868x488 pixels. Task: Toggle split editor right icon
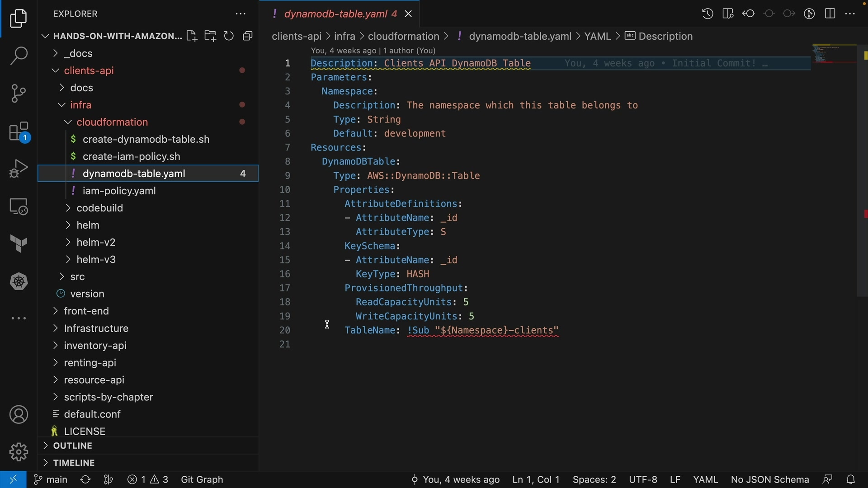coord(830,14)
